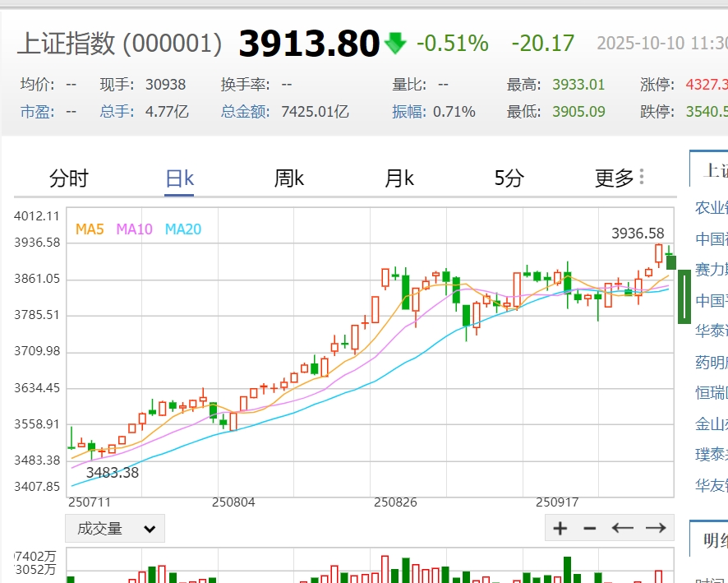Image resolution: width=728 pixels, height=583 pixels.
Task: Click the 最低 value 3905.09
Action: (578, 112)
